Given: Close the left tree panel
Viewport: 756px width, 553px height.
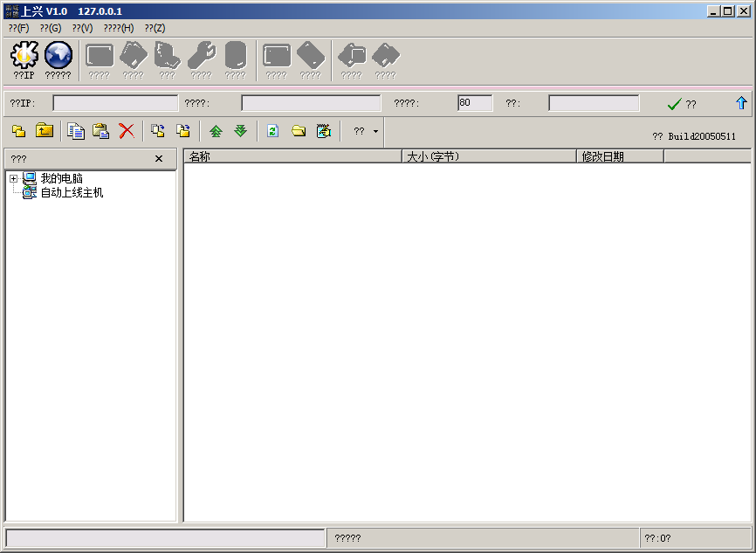Looking at the screenshot, I should click(159, 159).
